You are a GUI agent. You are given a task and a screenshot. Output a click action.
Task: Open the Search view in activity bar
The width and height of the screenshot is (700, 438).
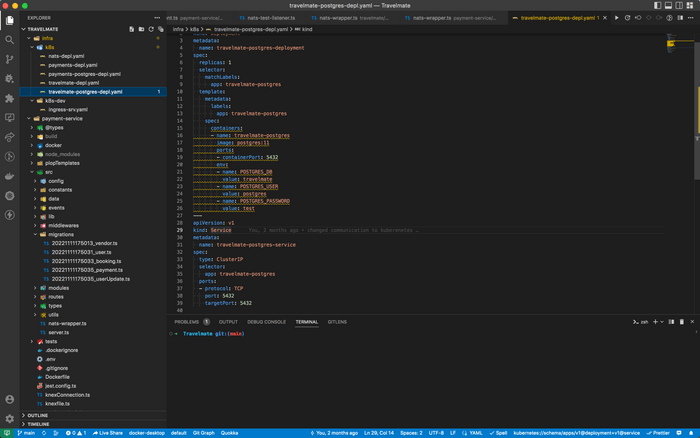9,40
